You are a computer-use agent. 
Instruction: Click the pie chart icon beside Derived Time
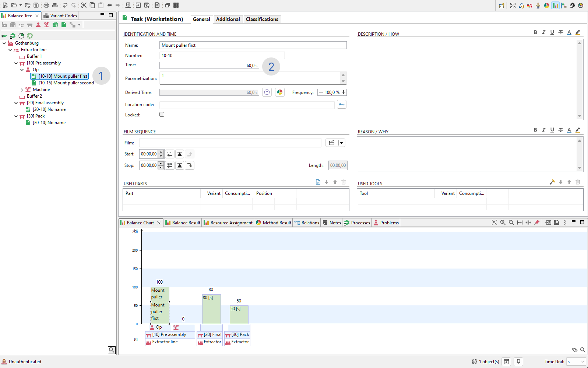(x=280, y=92)
